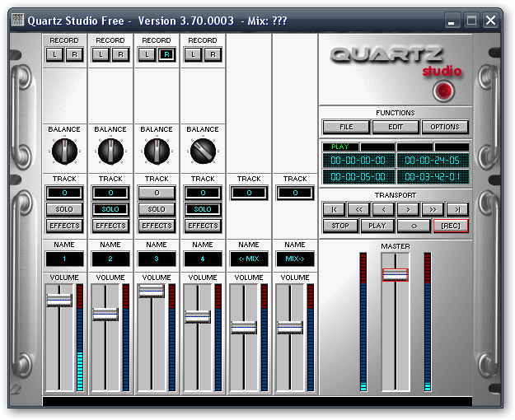Click the fast rewind << transport button
The width and height of the screenshot is (515, 420).
click(358, 209)
